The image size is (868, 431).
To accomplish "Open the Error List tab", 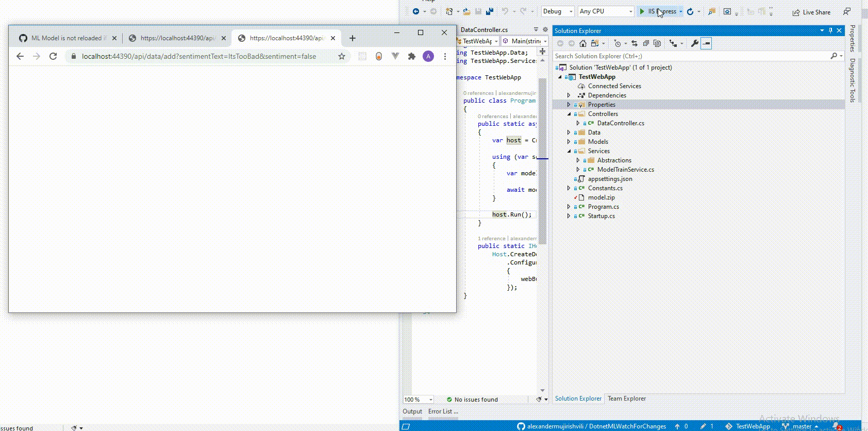I will [443, 411].
